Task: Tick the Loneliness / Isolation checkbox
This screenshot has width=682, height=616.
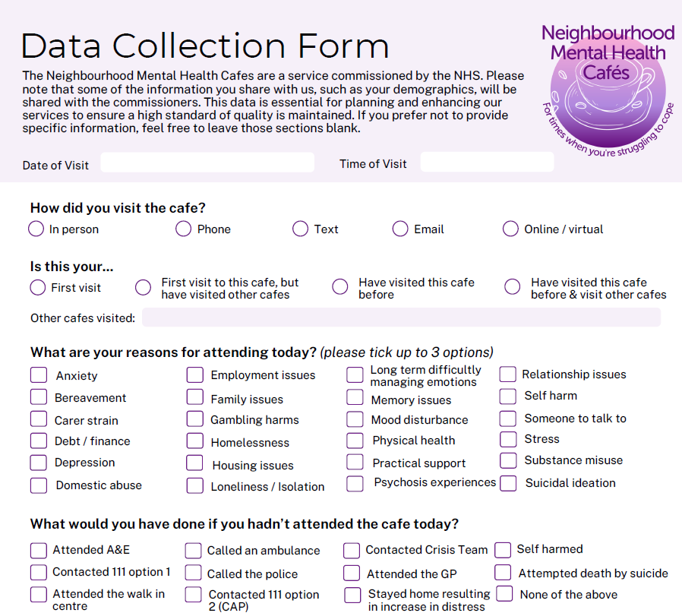Action: point(195,485)
